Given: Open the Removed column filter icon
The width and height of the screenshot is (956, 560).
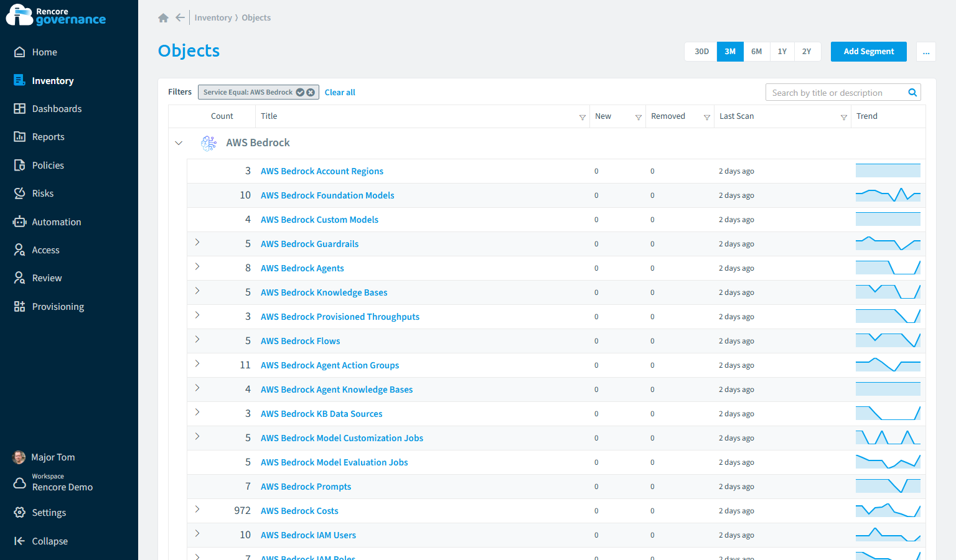Looking at the screenshot, I should pyautogui.click(x=707, y=117).
